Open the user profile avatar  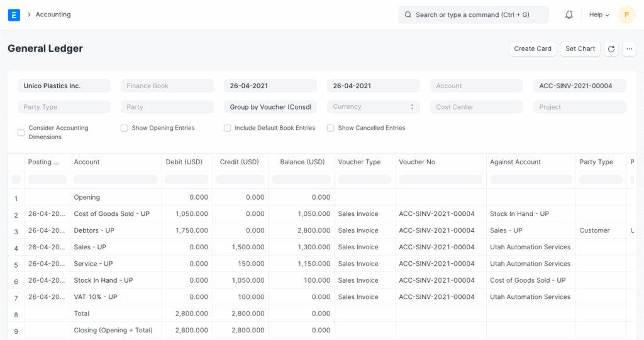[626, 14]
